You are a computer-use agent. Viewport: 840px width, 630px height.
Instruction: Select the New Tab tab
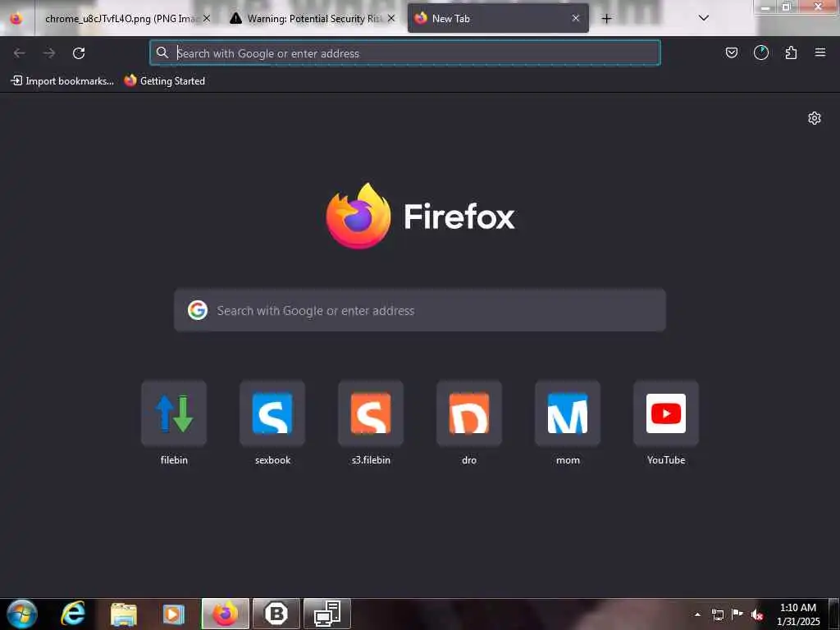point(498,18)
